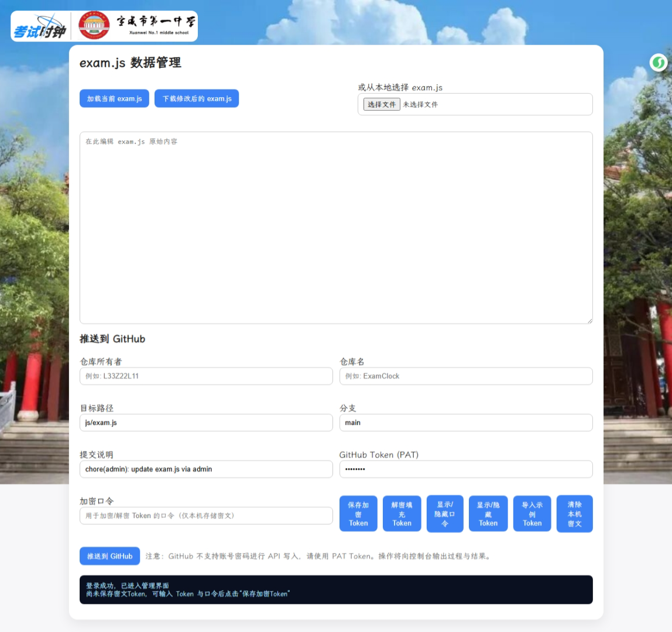Image resolution: width=672 pixels, height=632 pixels.
Task: Click the 提交说明 commit message field
Action: point(206,469)
